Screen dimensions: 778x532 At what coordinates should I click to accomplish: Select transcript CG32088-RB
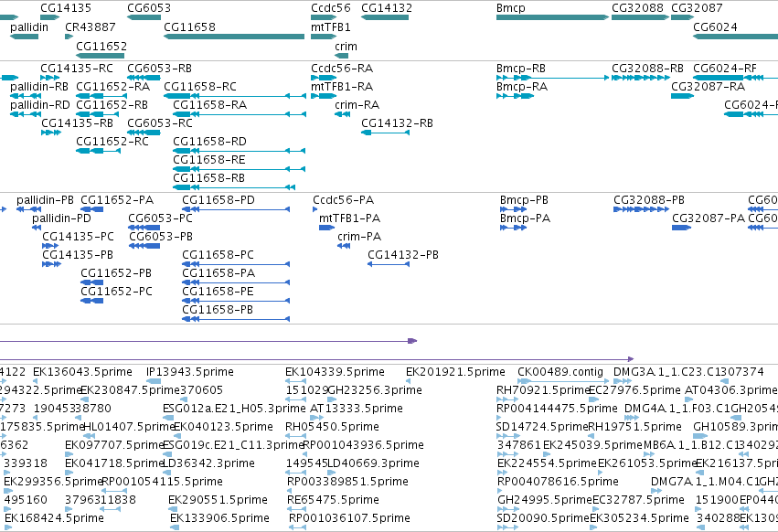641,78
